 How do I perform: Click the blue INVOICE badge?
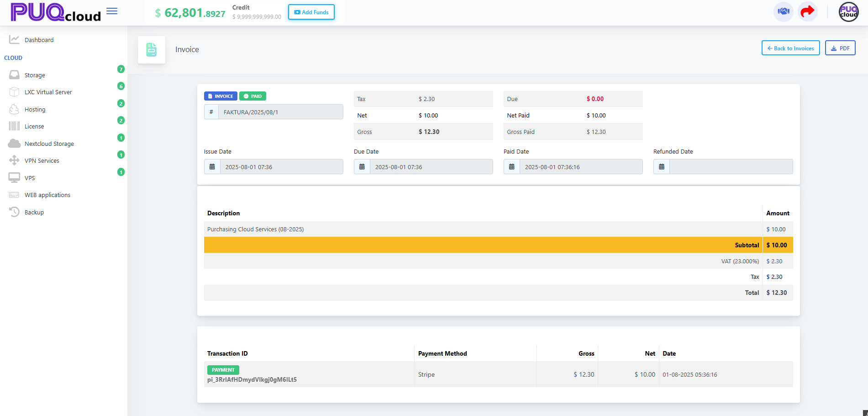(221, 96)
